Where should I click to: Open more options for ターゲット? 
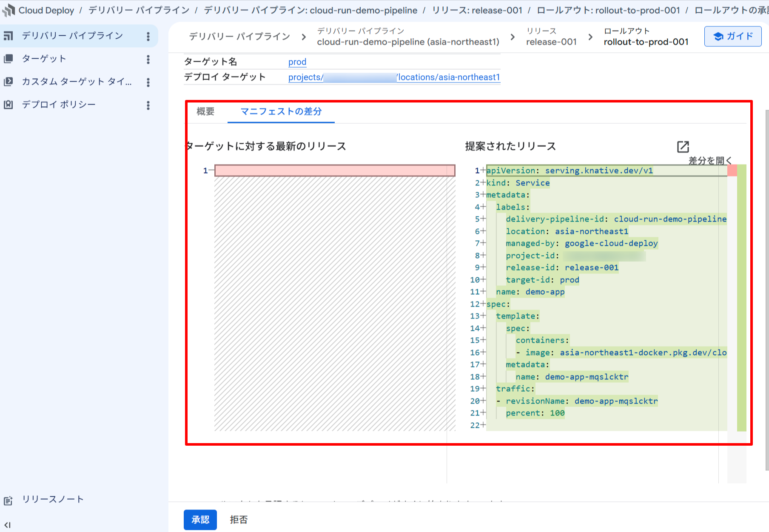point(148,60)
